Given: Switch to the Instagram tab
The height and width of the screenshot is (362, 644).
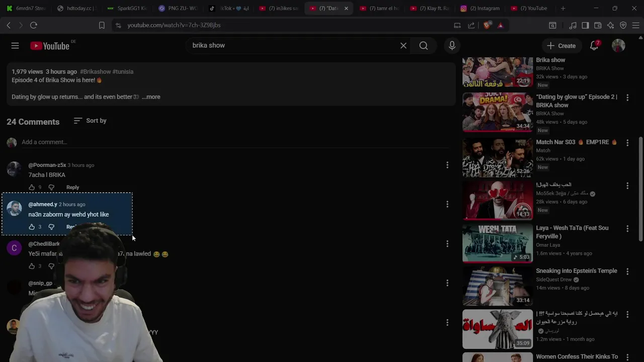Looking at the screenshot, I should (480, 8).
